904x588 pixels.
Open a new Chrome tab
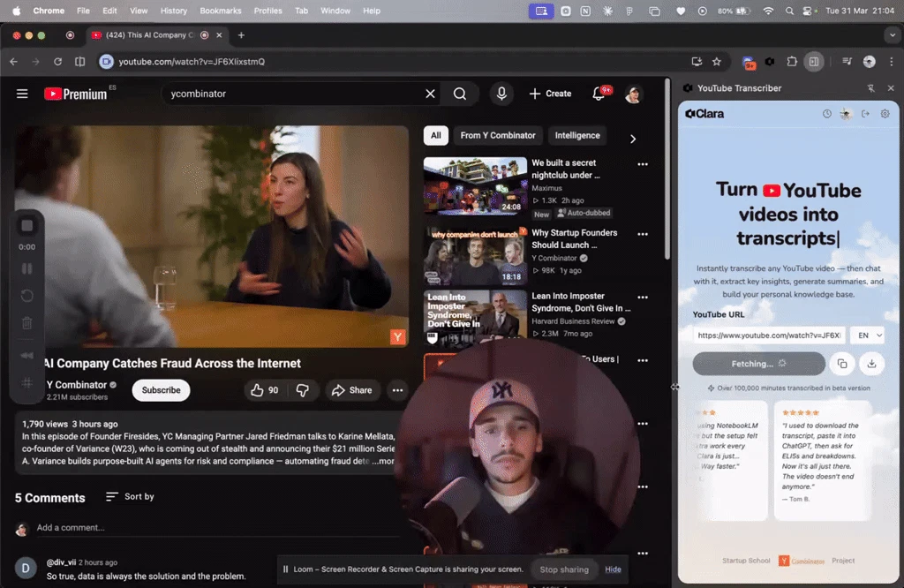tap(241, 35)
